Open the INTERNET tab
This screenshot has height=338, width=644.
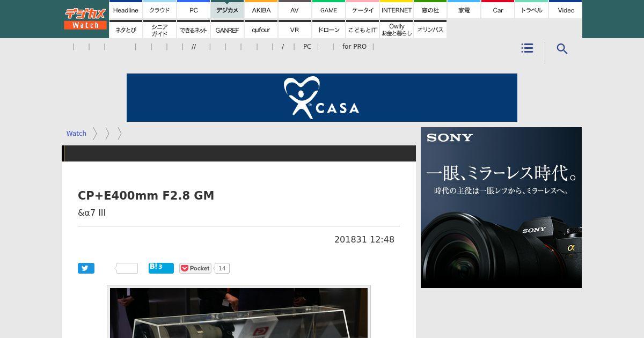[396, 10]
